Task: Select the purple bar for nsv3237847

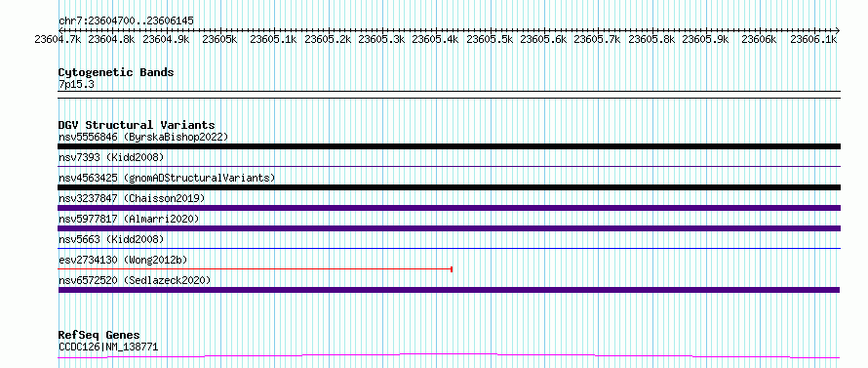Action: click(449, 208)
